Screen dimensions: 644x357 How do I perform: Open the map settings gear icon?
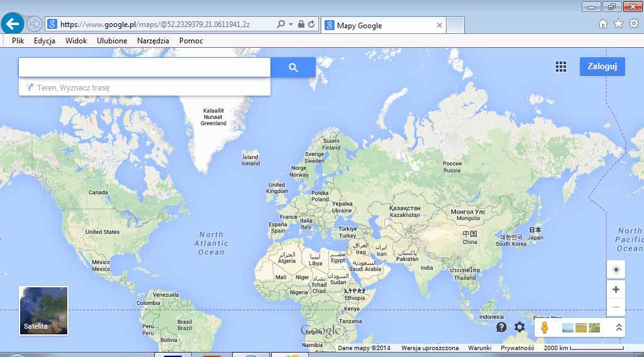pyautogui.click(x=519, y=327)
